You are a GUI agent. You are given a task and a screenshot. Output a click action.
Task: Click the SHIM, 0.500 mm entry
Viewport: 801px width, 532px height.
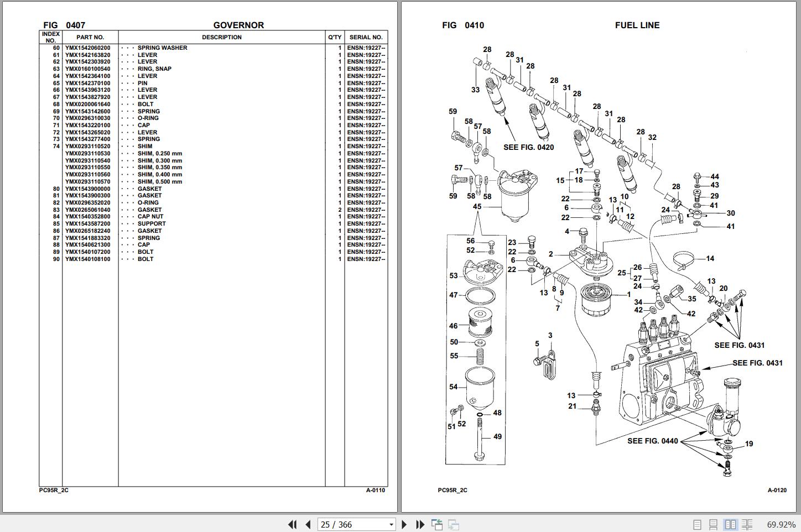160,182
